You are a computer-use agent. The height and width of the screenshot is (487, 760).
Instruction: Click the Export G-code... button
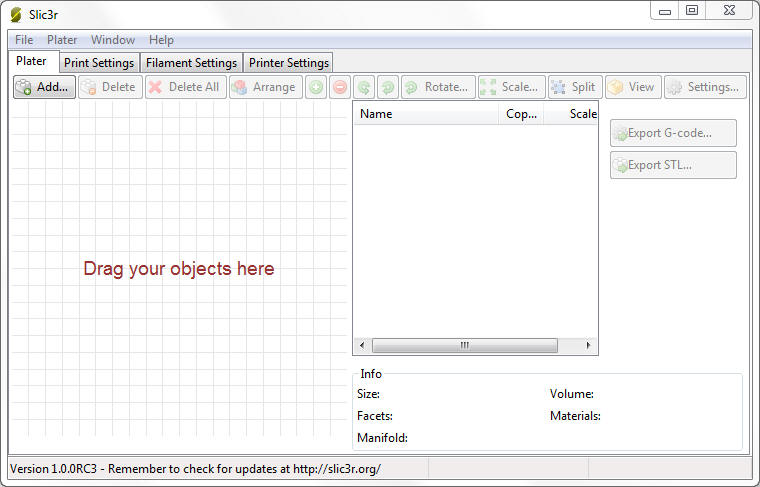click(673, 133)
